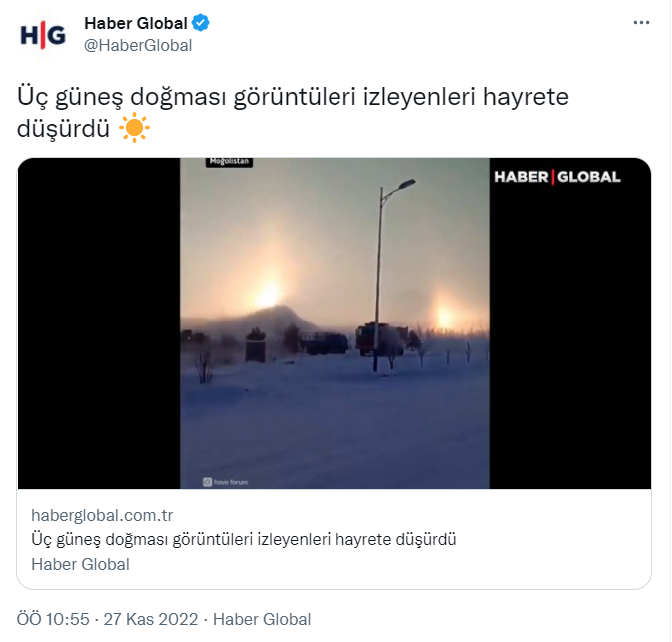The height and width of the screenshot is (642, 672).
Task: Open the Haber Global display name
Action: (136, 23)
